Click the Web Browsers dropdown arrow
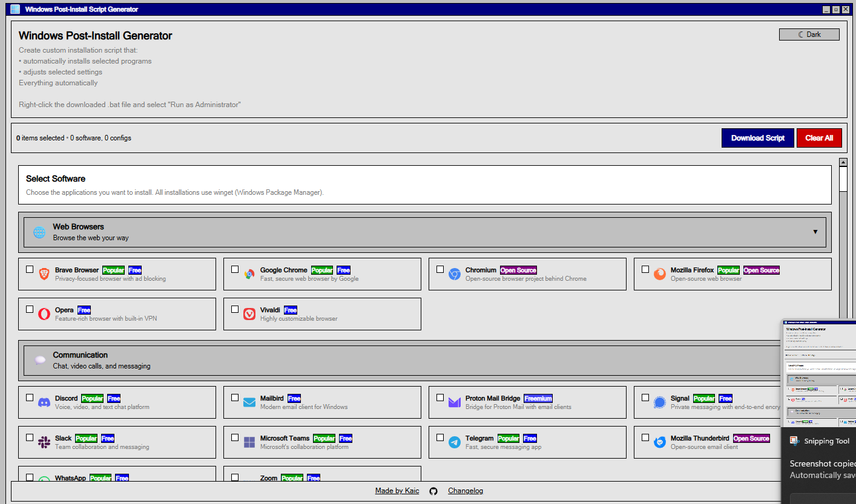Screen dimensions: 856x504 pyautogui.click(x=815, y=232)
